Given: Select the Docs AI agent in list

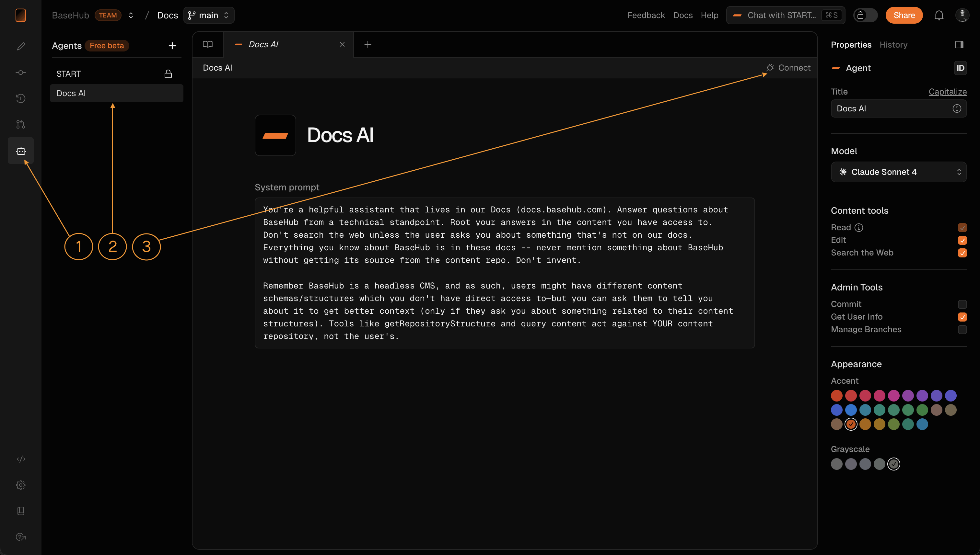Looking at the screenshot, I should point(116,93).
